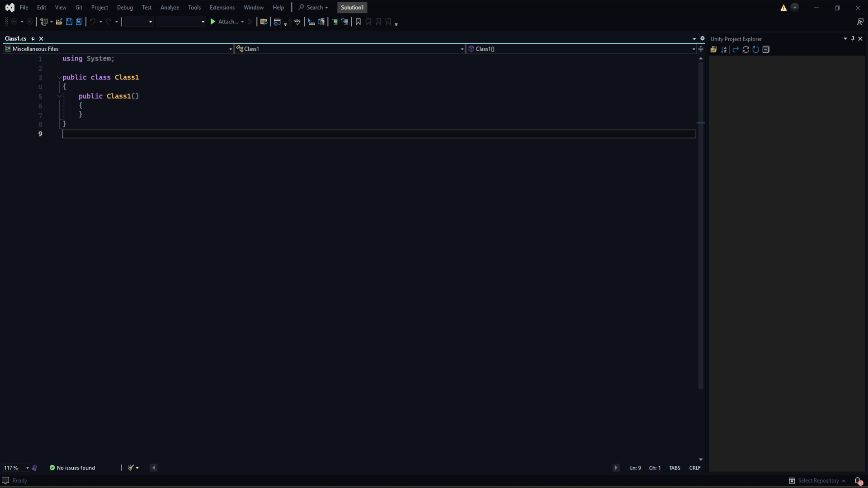Screen dimensions: 868x488
Task: Toggle pin on Class1.cs tab
Action: click(x=33, y=39)
